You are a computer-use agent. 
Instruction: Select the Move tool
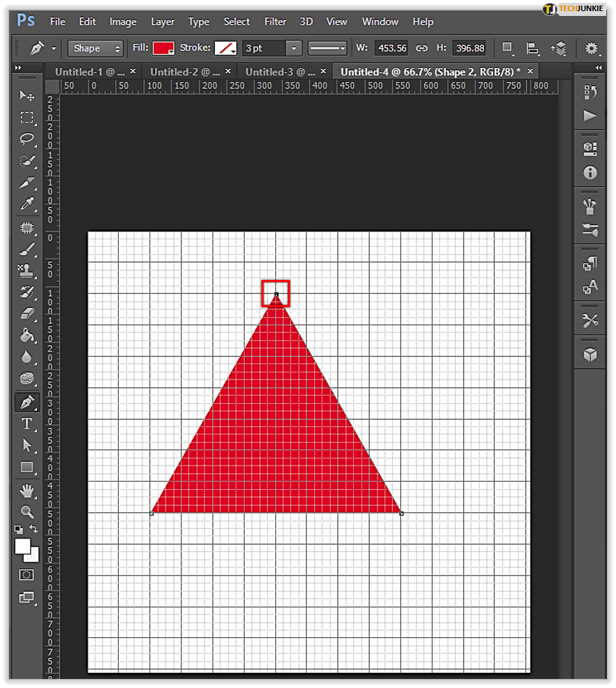(x=27, y=95)
